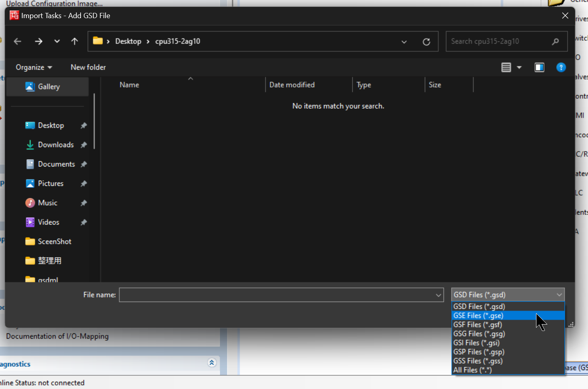This screenshot has width=588, height=389.
Task: Select cpu315-2ag10 in the address breadcrumb
Action: pos(178,41)
